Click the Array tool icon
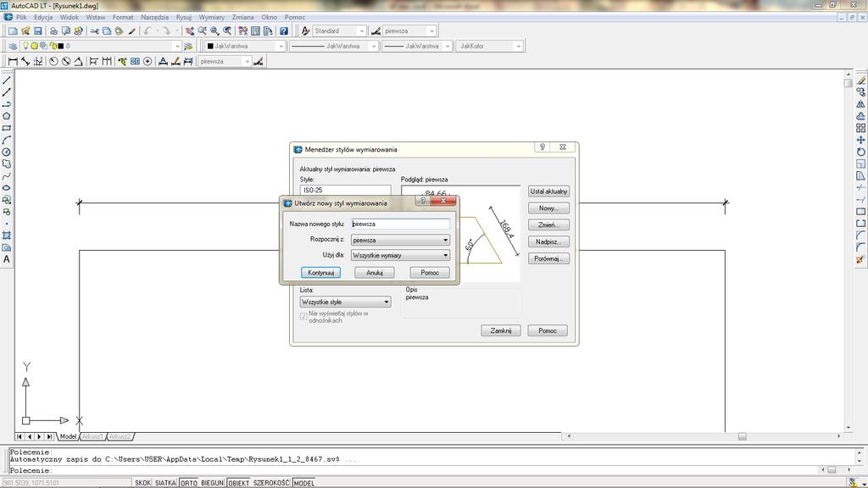The image size is (868, 488). coord(861,129)
